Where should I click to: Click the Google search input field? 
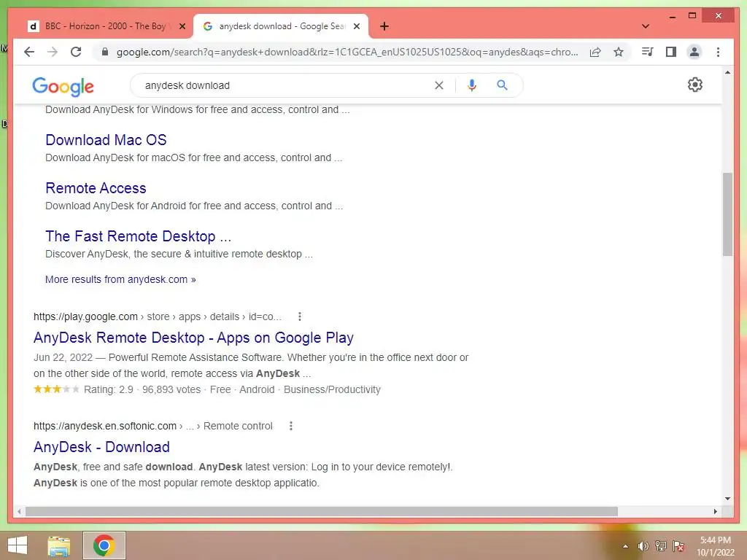point(286,85)
